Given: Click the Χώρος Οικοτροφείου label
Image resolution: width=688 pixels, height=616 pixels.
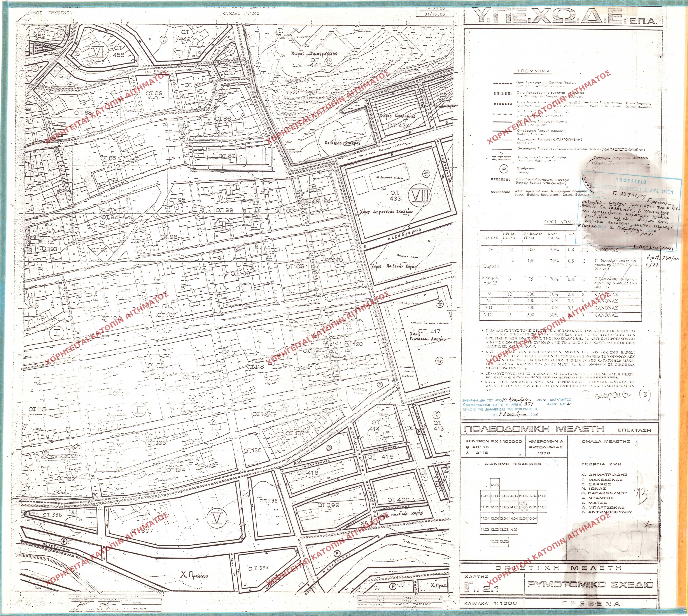Looking at the screenshot, I should click(315, 53).
